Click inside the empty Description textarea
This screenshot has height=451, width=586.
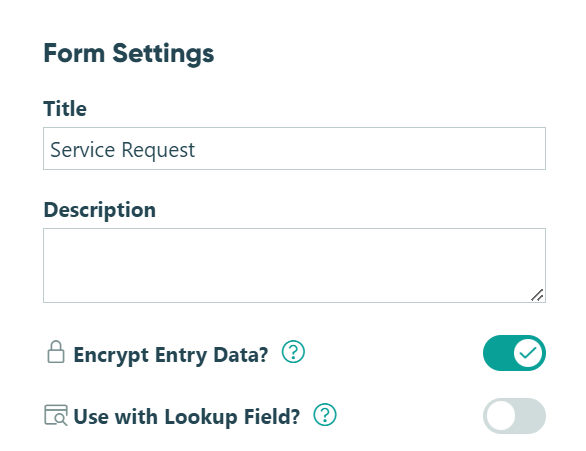[x=294, y=265]
